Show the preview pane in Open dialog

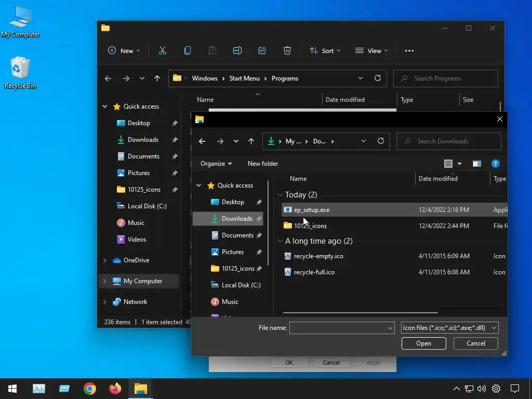click(477, 164)
